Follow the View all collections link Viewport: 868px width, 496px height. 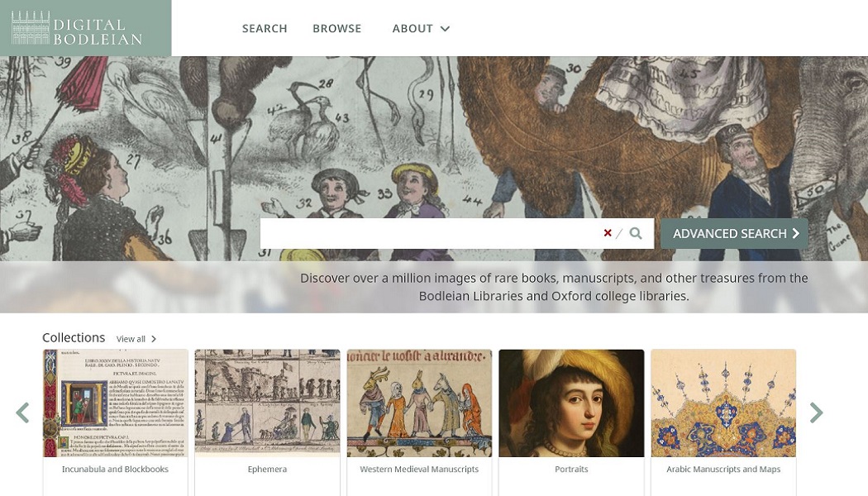click(131, 338)
